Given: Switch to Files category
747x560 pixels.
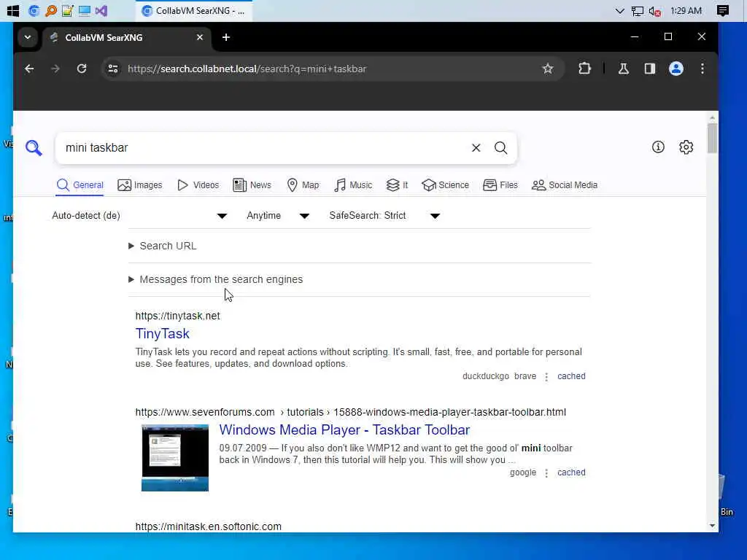Looking at the screenshot, I should [500, 184].
